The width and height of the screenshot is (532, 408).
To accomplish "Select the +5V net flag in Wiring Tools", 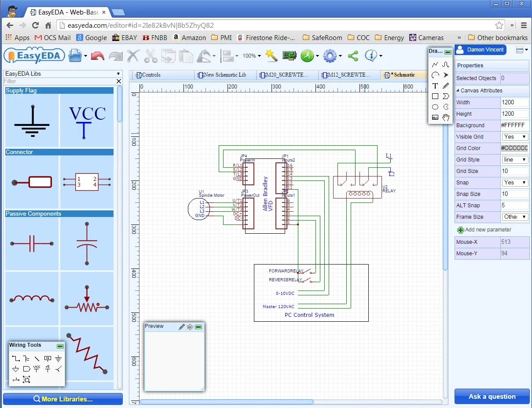I will click(48, 369).
